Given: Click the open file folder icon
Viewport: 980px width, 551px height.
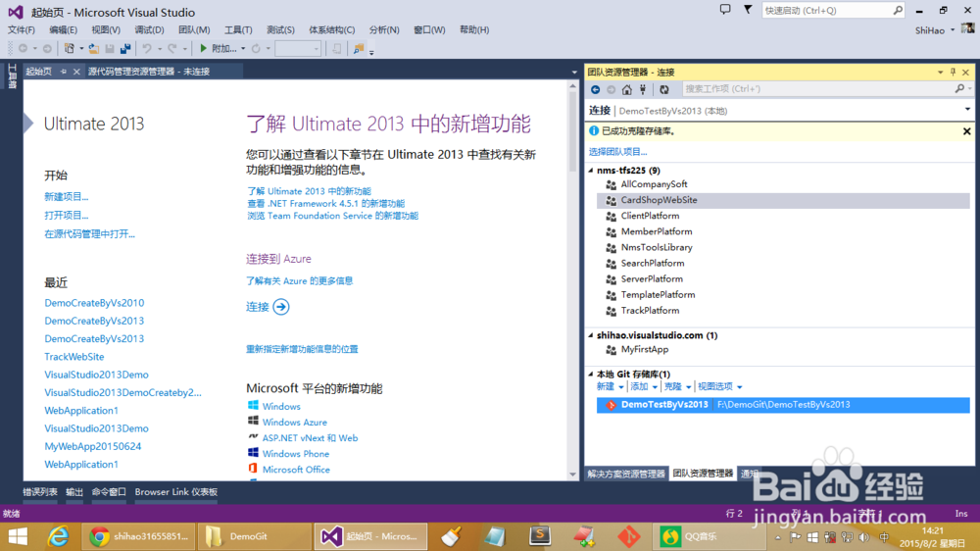Looking at the screenshot, I should 94,48.
